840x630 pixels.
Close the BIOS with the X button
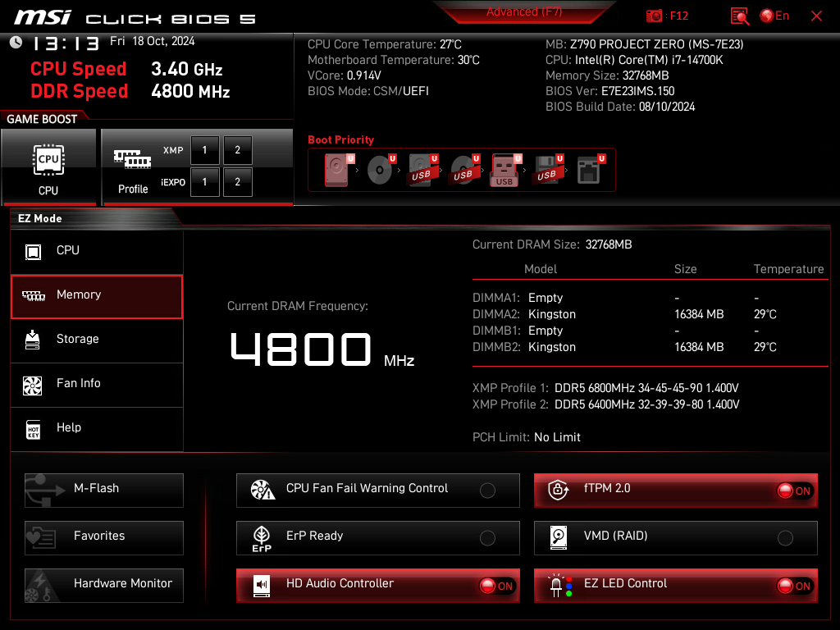(816, 16)
